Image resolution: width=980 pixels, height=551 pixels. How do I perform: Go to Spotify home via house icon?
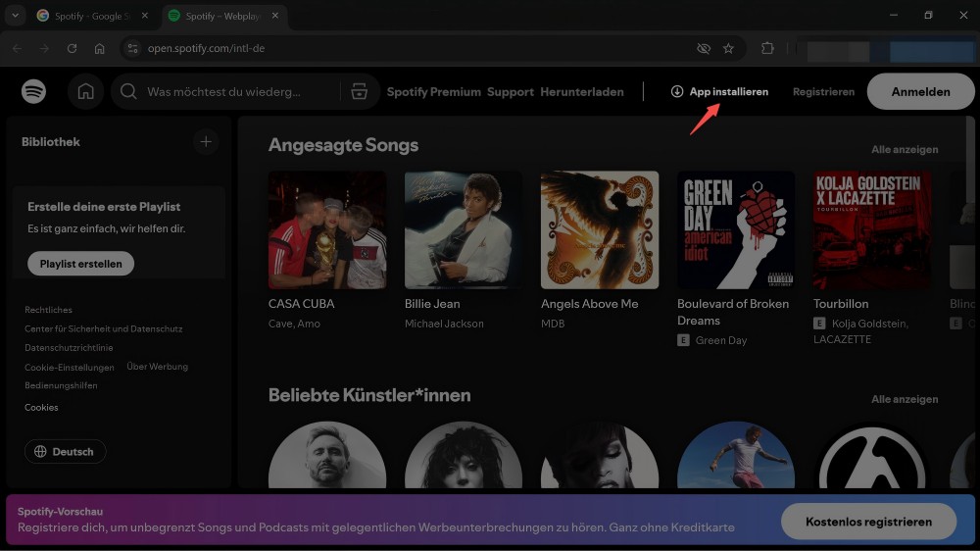pos(85,91)
